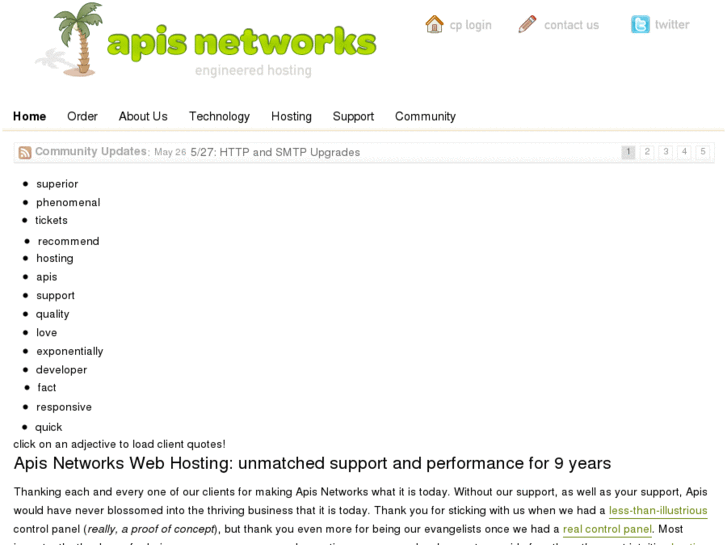The width and height of the screenshot is (727, 545).
Task: Click 'click on an adjective to load client quotes!'
Action: 119,444
